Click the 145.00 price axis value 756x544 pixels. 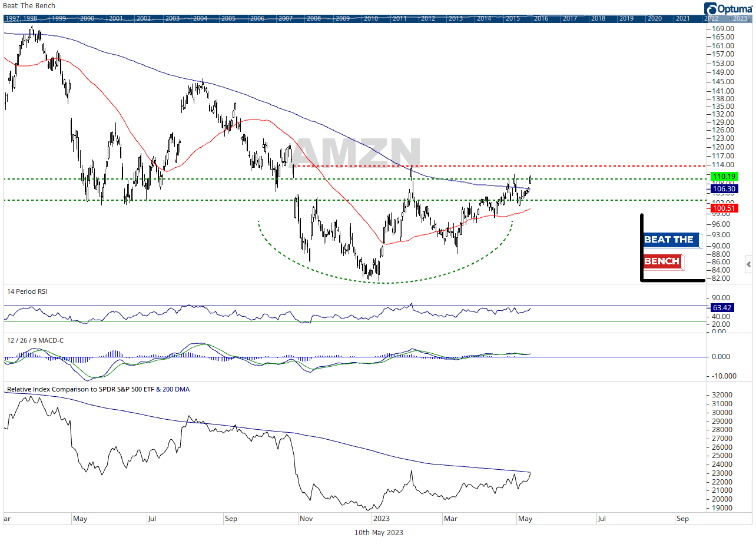tap(722, 82)
